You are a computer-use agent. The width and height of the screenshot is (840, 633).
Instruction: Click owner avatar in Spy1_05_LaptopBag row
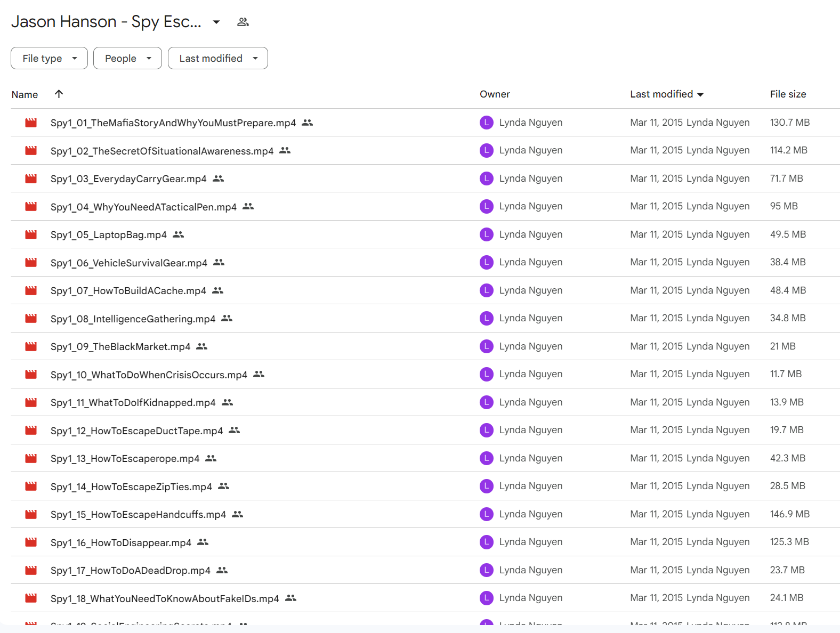tap(487, 234)
